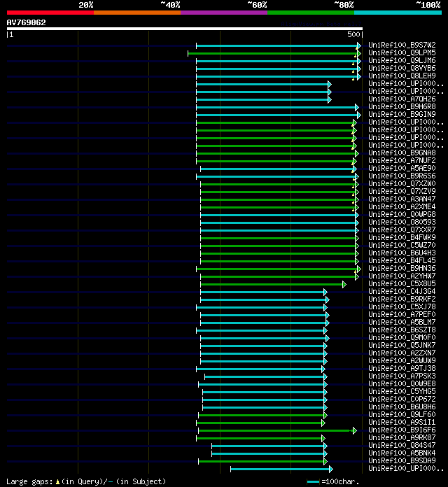Click the cyan alignment bar for UniRef100_B9S7W2

point(279,46)
